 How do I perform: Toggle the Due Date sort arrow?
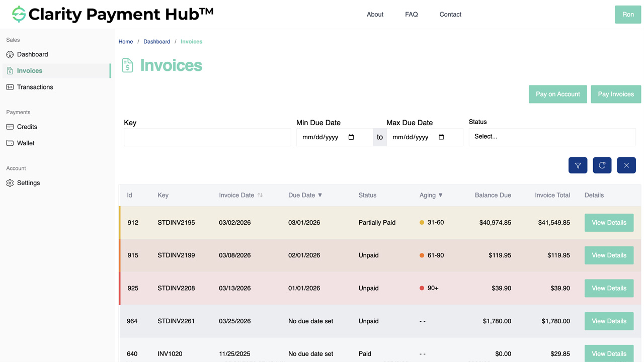320,195
